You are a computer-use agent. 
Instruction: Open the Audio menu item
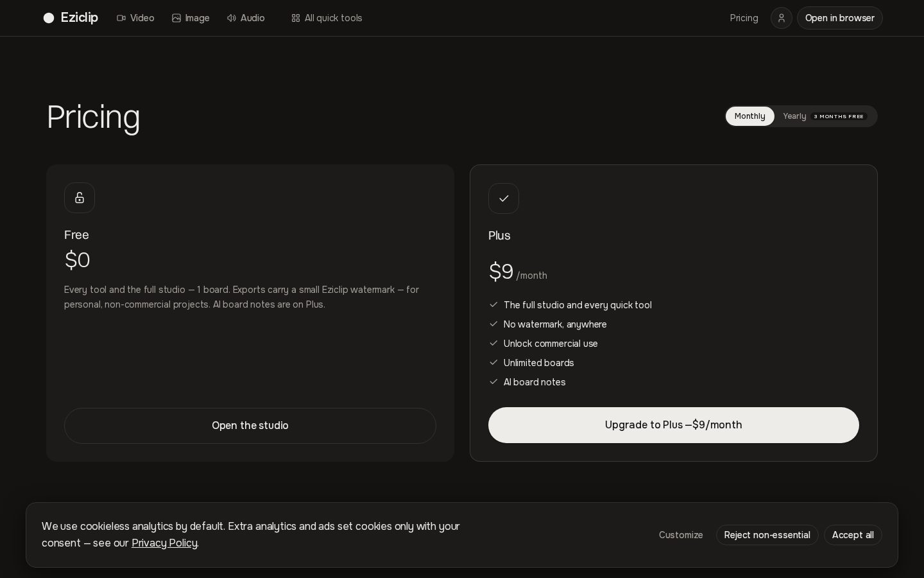tap(246, 18)
